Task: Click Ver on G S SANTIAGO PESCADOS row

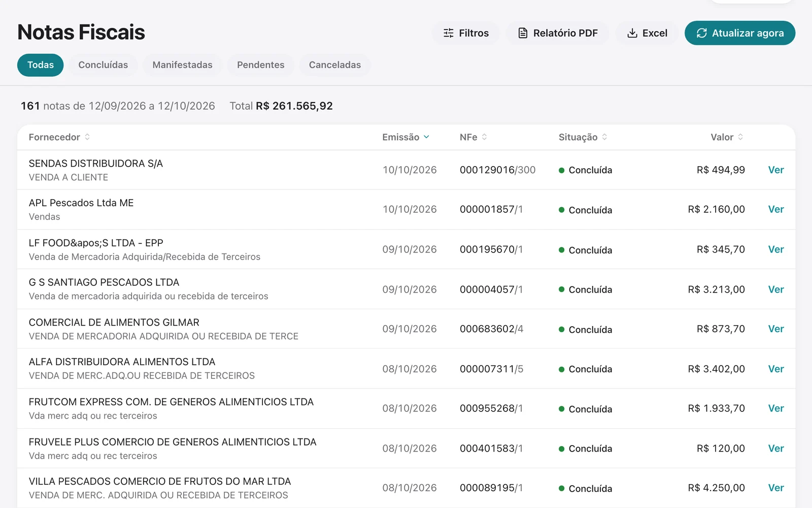Action: [776, 290]
